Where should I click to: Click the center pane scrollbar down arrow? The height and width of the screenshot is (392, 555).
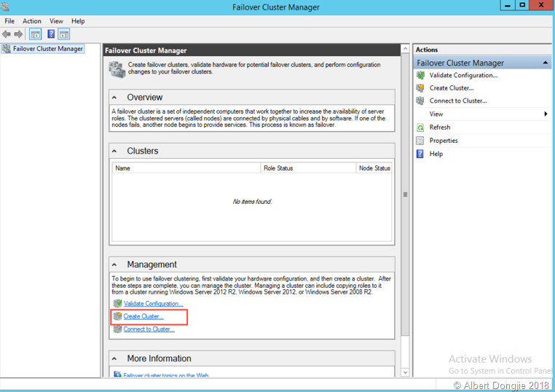pos(405,372)
